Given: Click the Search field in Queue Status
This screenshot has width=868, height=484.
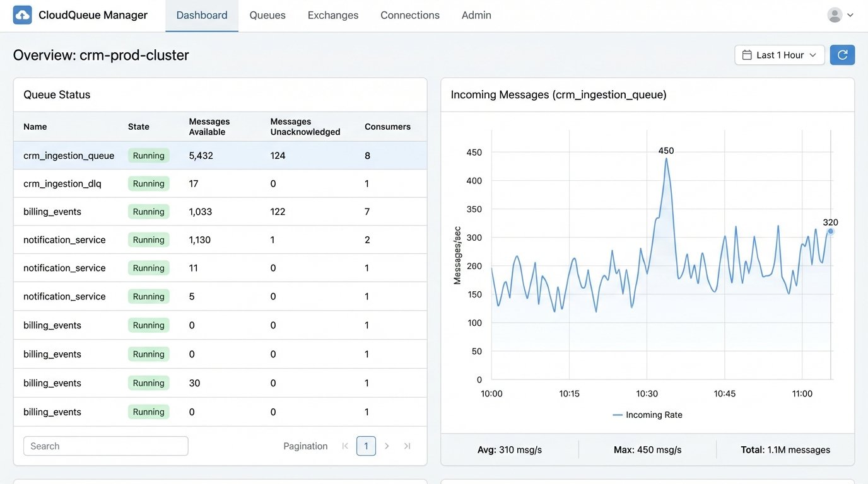Looking at the screenshot, I should click(105, 446).
